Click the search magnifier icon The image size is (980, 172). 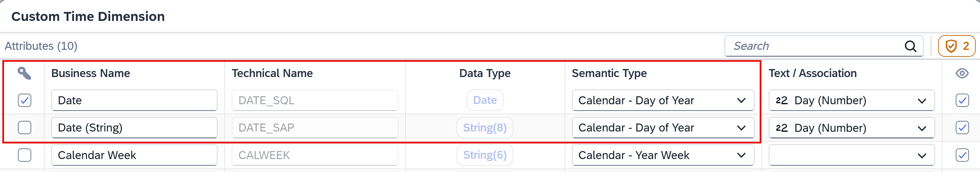tap(911, 46)
